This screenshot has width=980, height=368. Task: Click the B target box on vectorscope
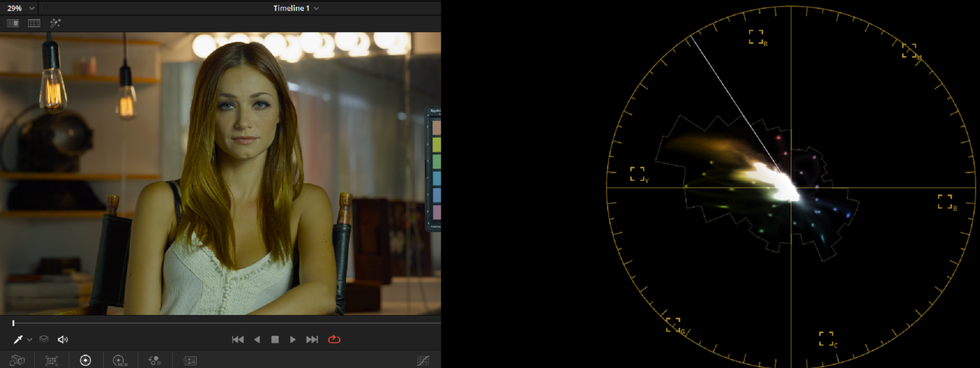pos(945,201)
